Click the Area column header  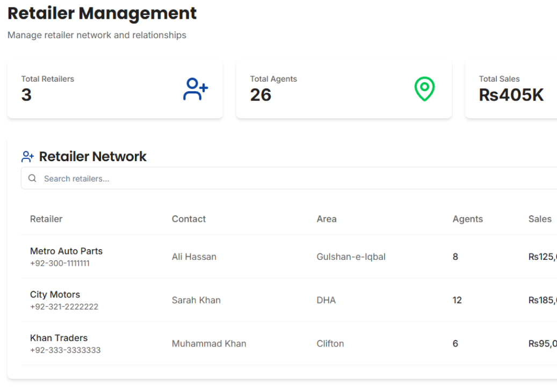327,219
